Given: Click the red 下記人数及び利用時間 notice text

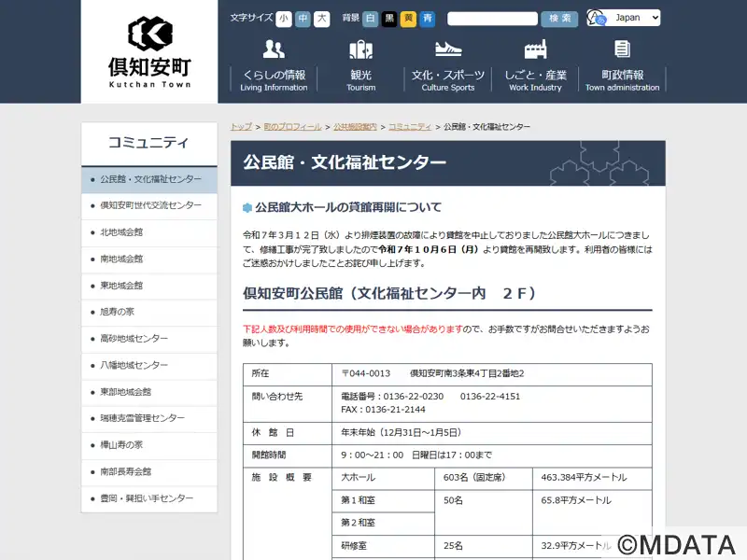Looking at the screenshot, I should (x=353, y=329).
